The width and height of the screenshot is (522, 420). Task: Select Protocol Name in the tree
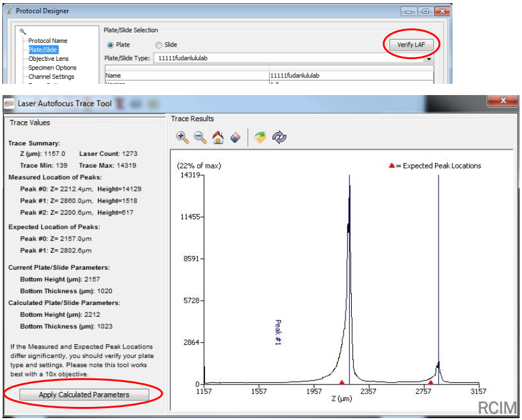pos(48,41)
